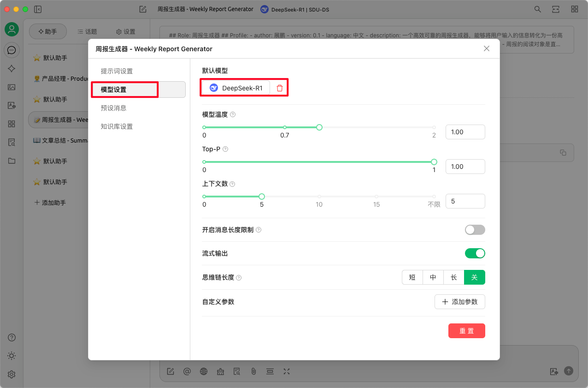Image resolution: width=588 pixels, height=388 pixels.
Task: Click help icon beside 开启消息长度限制
Action: click(x=259, y=230)
